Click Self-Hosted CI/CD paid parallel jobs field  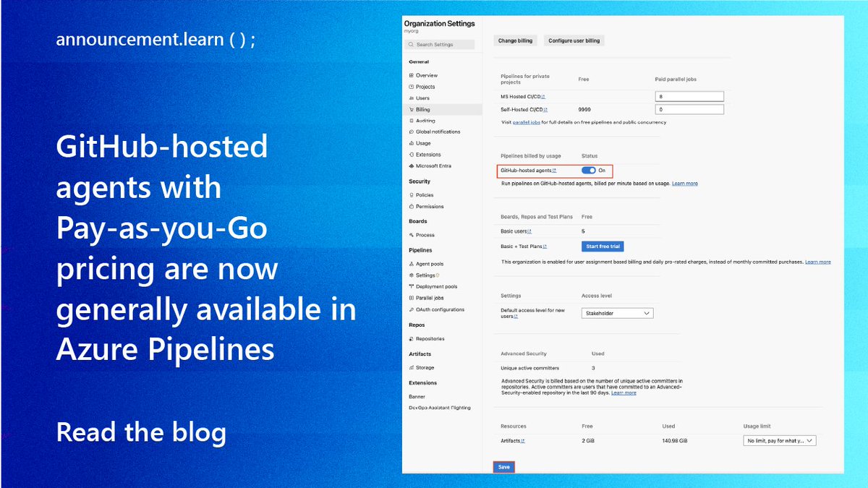689,110
